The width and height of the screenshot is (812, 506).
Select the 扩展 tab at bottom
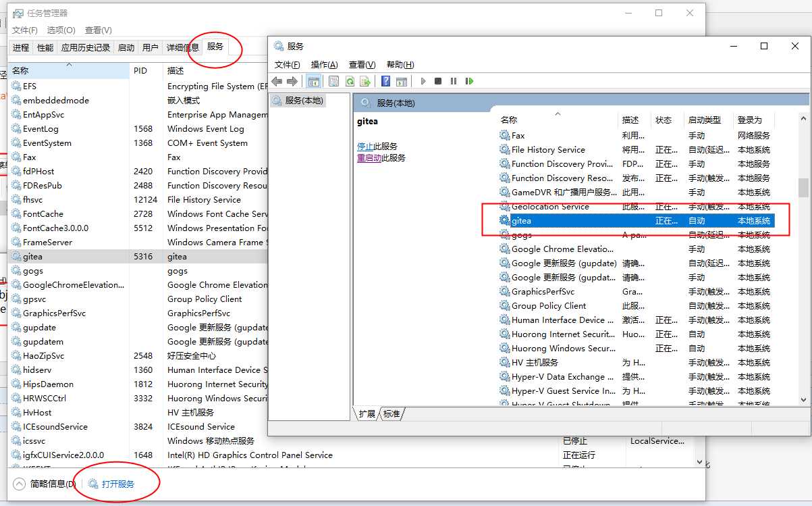pyautogui.click(x=367, y=413)
